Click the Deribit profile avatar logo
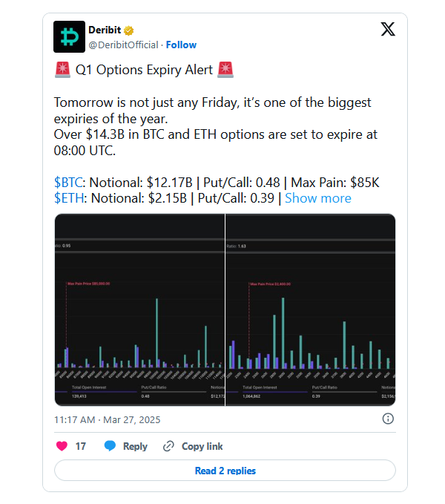445x504 pixels. (x=70, y=37)
